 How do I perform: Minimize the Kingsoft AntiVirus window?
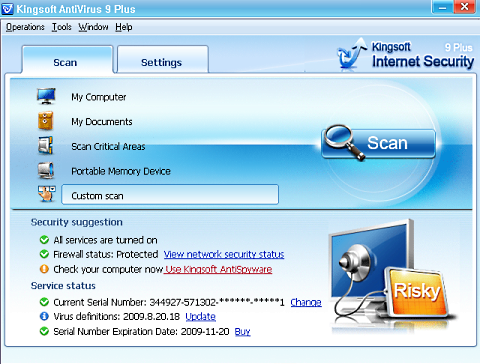click(443, 7)
